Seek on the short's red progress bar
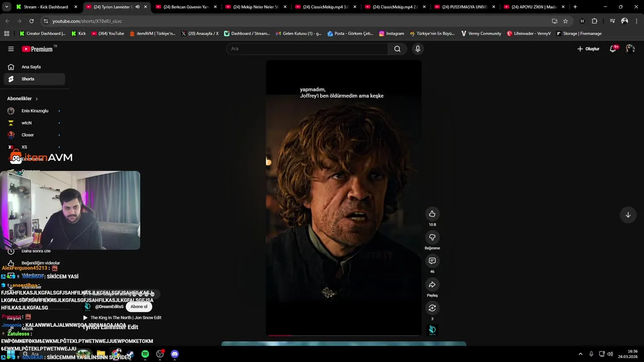The width and height of the screenshot is (644, 362). pos(344,335)
